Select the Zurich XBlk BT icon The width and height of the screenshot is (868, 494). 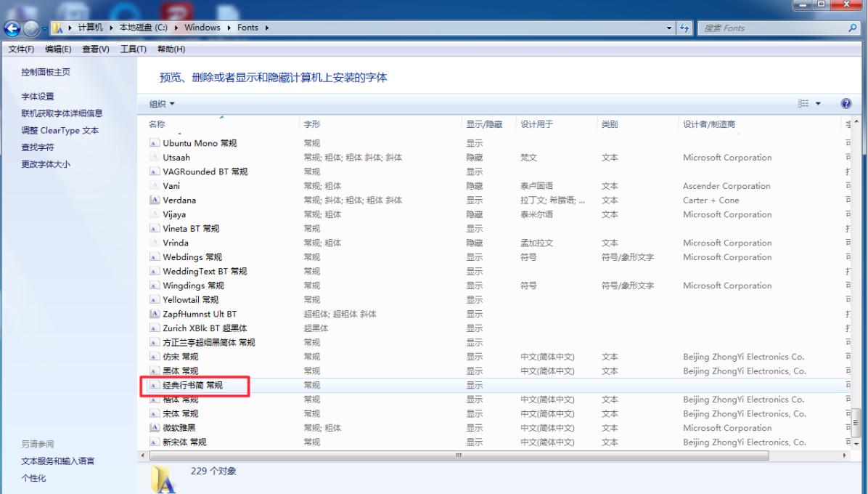tap(155, 328)
